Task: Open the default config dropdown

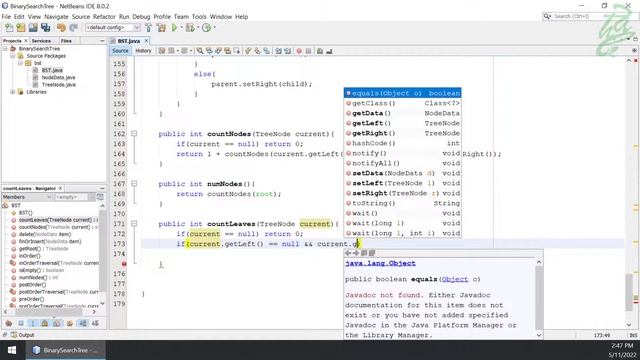Action: click(x=112, y=28)
